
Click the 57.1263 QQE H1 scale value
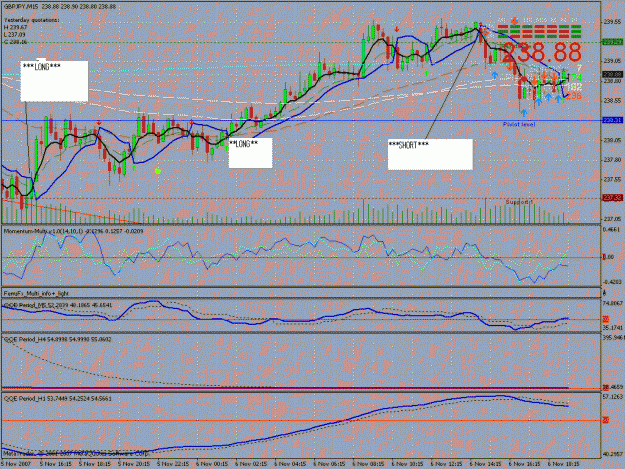(x=613, y=397)
